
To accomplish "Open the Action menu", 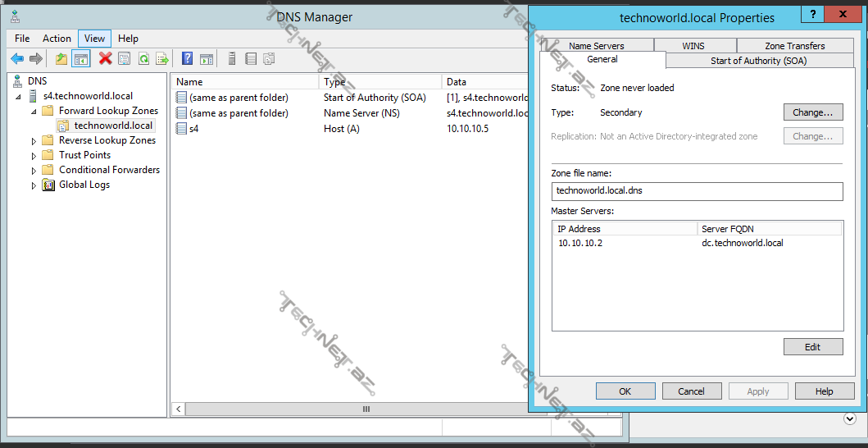I will [57, 39].
